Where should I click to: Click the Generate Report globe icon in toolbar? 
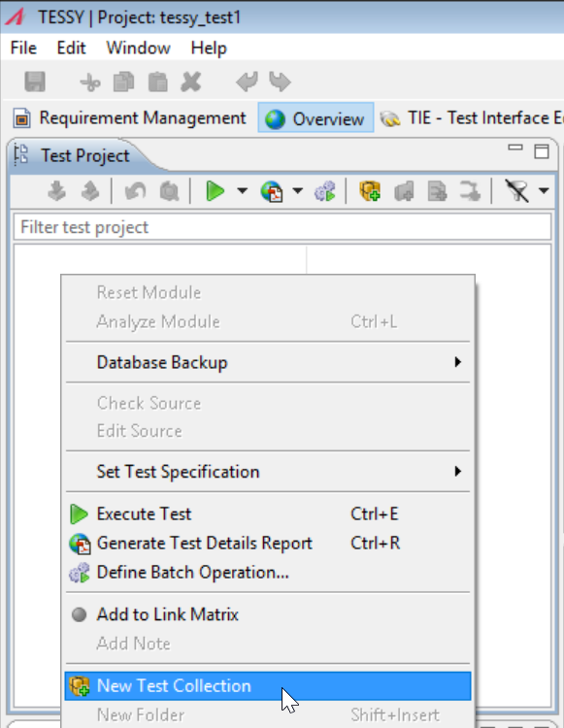[x=272, y=191]
